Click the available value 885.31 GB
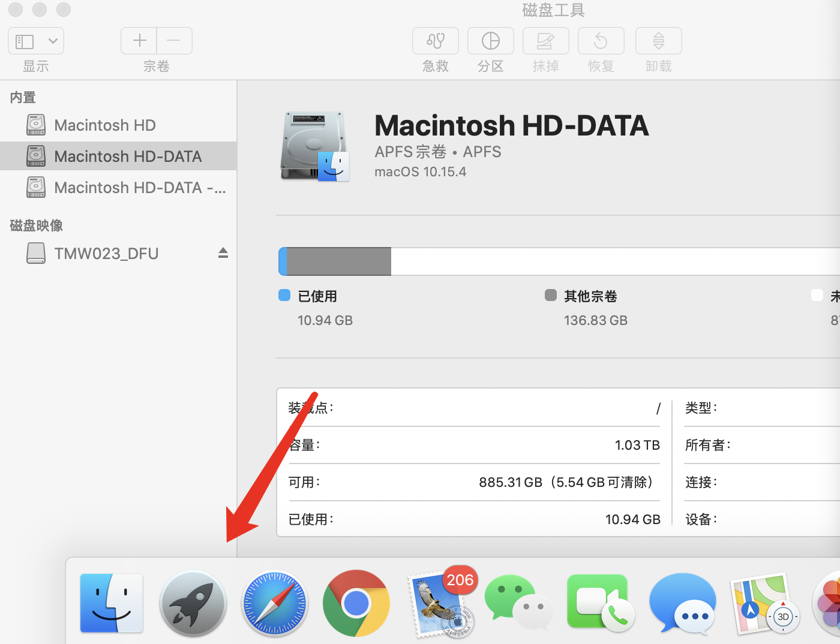 coord(511,482)
